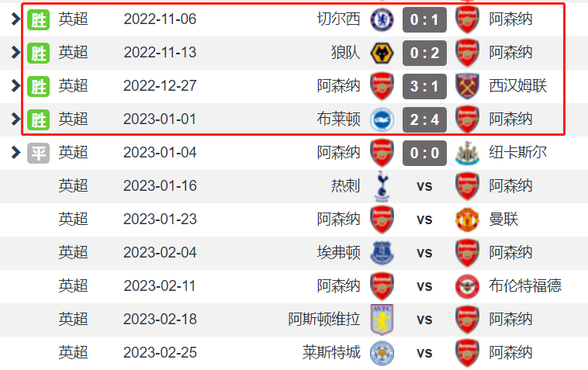The width and height of the screenshot is (588, 370).
Task: Click the Newcastle club crest icon
Action: pyautogui.click(x=467, y=153)
